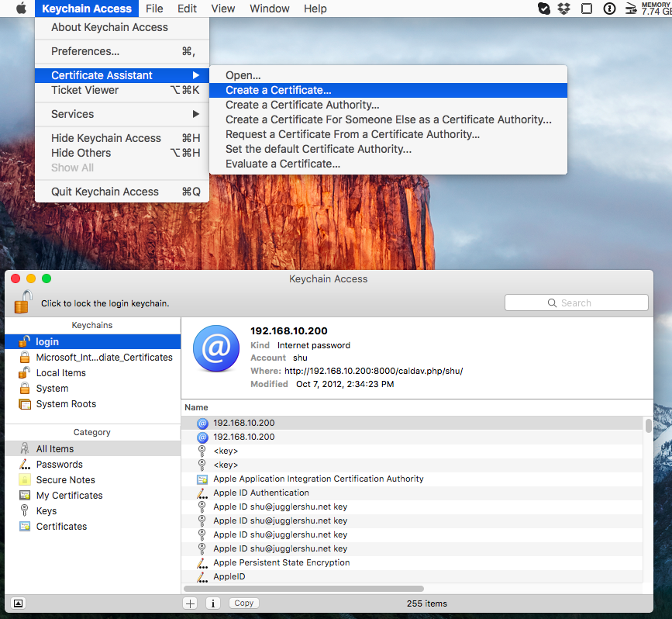672x619 pixels.
Task: Select the AppleID row
Action: 412,576
